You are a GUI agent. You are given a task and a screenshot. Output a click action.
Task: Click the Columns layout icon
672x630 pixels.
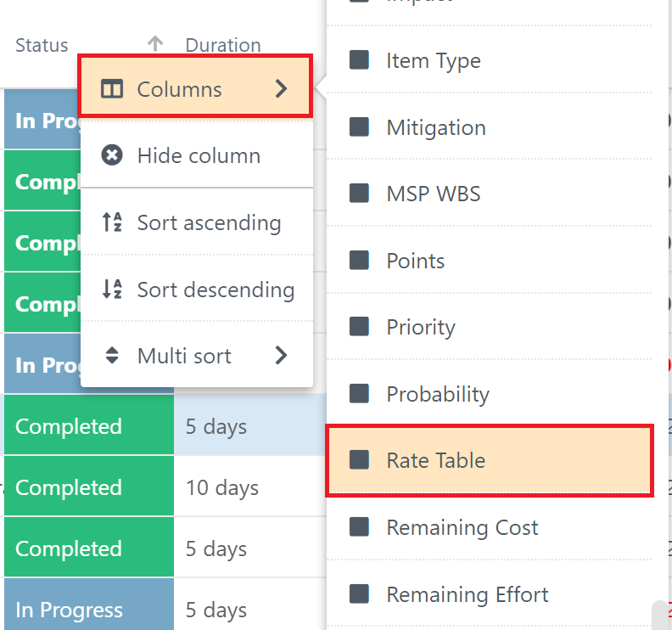click(112, 89)
